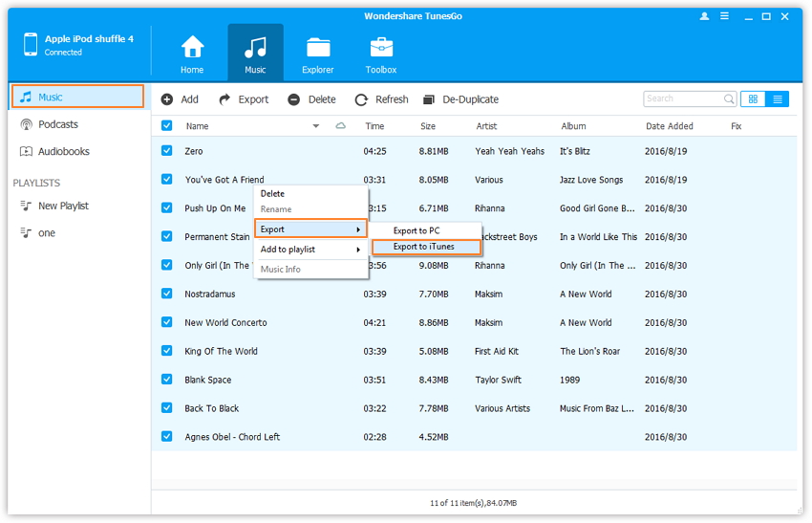Screen dimensions: 812x523
Task: Choose Export to iTunes from submenu
Action: pos(424,247)
